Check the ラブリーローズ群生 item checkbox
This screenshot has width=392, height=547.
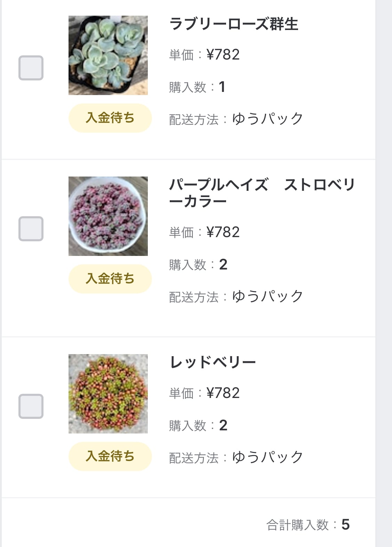coord(31,68)
